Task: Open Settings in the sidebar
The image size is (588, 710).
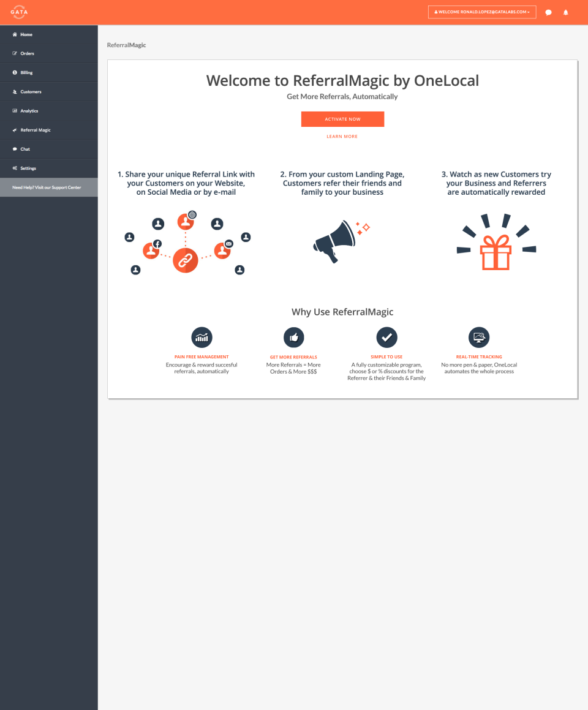Action: 13,168
